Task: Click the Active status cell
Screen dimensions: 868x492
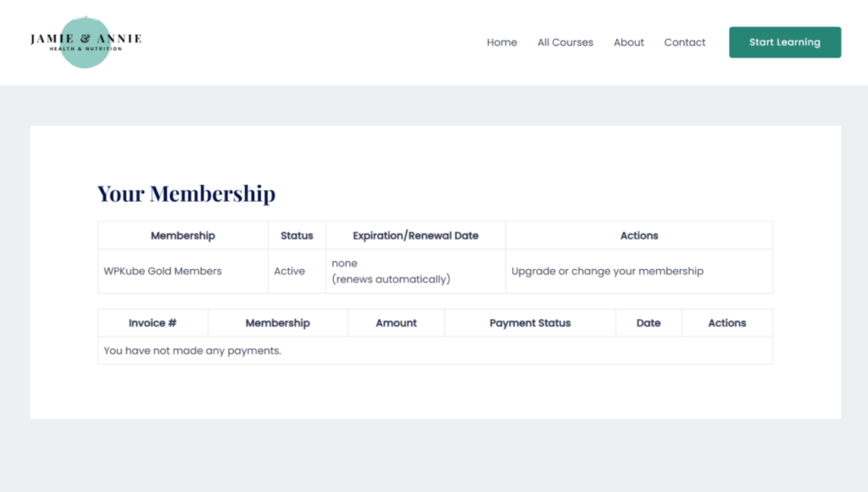Action: click(289, 271)
